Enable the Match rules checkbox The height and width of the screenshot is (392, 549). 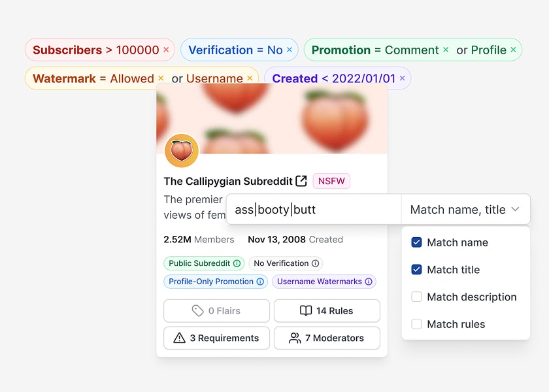(x=416, y=324)
